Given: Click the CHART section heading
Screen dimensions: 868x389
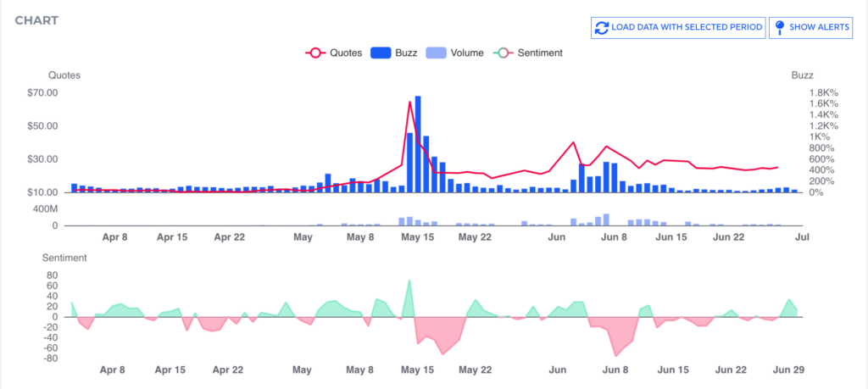Looking at the screenshot, I should click(36, 20).
